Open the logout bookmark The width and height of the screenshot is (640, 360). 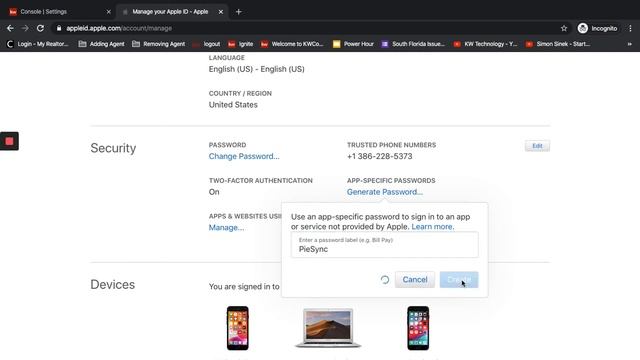point(207,44)
